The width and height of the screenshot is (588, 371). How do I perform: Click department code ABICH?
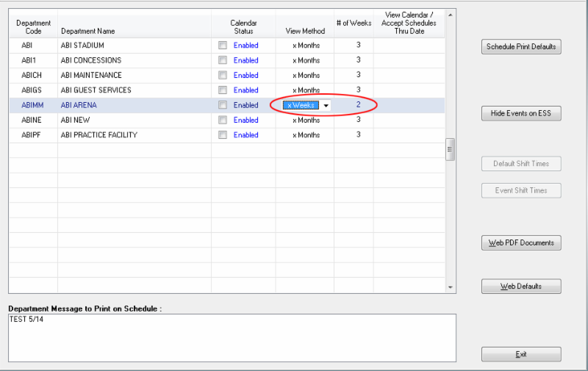pos(32,76)
